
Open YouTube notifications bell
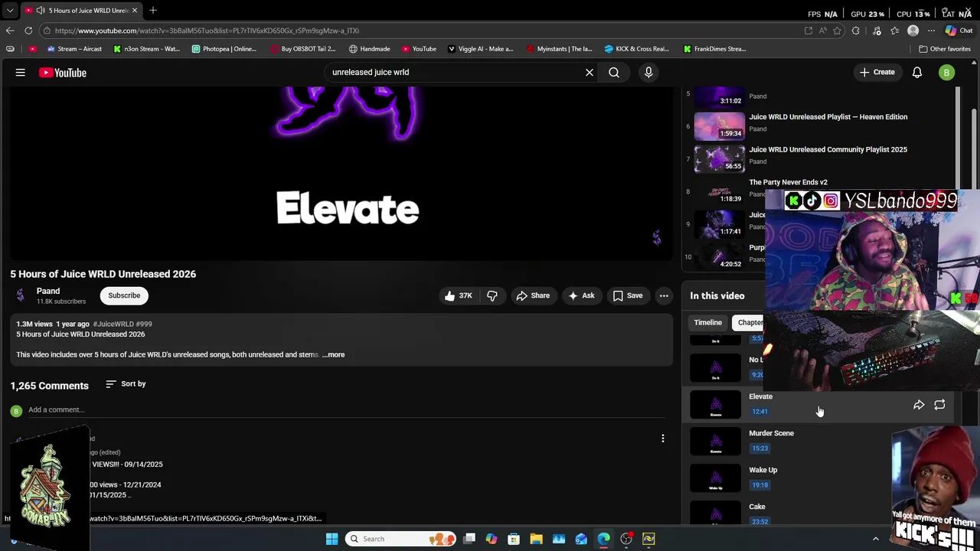pos(917,73)
